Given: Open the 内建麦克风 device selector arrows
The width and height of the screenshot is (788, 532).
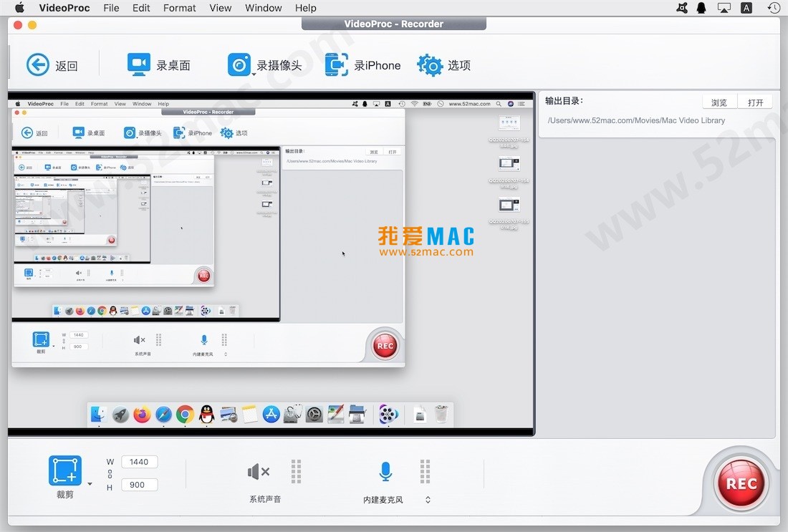Looking at the screenshot, I should click(x=428, y=500).
